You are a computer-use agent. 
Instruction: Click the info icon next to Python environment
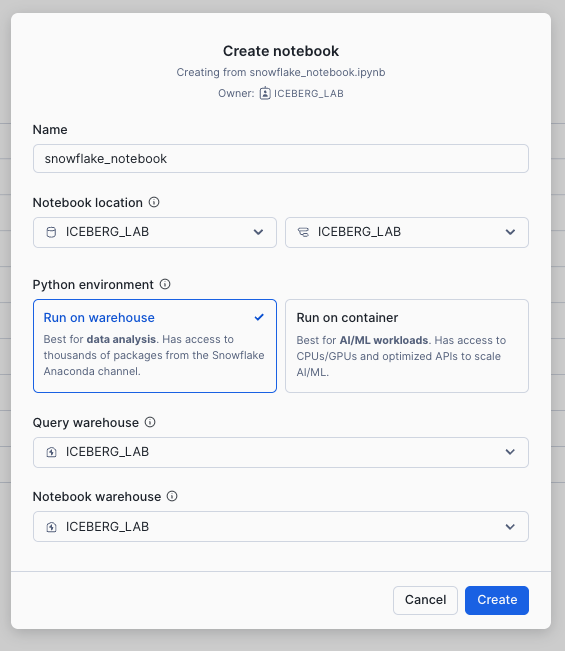pos(165,284)
